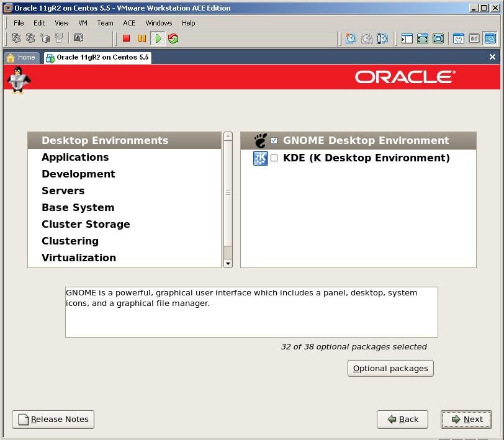Switch to Quick Switch view icon
Image resolution: width=504 pixels, height=440 pixels.
(x=422, y=38)
